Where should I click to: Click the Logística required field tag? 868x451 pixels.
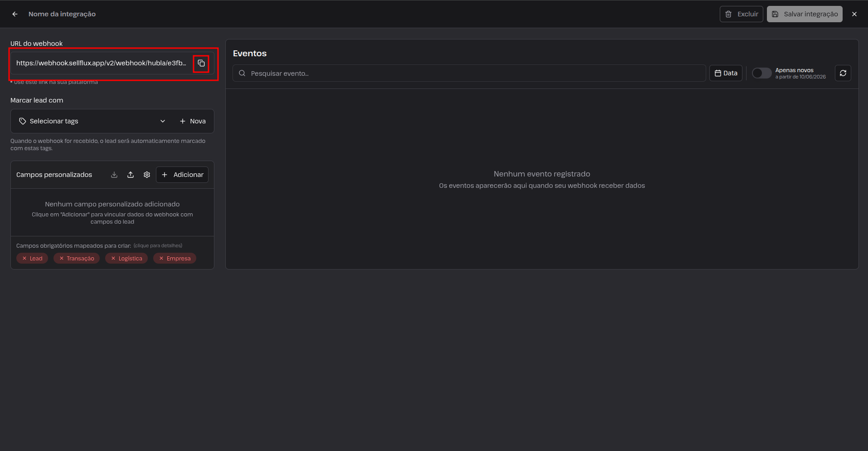[x=126, y=258]
